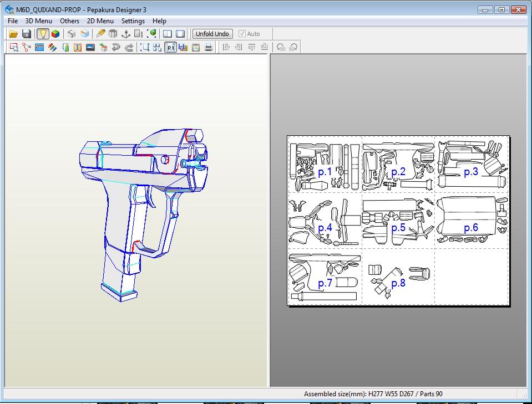Open the Others menu
The image size is (532, 404).
coord(69,21)
